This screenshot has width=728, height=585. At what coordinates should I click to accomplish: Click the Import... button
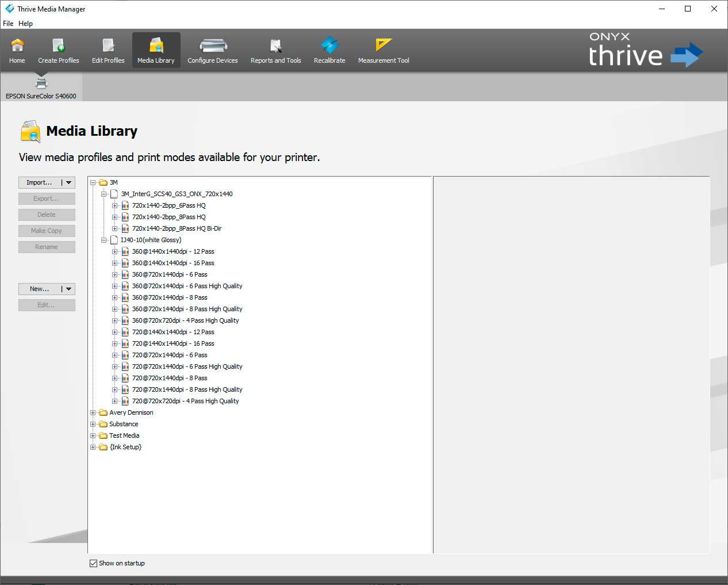39,182
